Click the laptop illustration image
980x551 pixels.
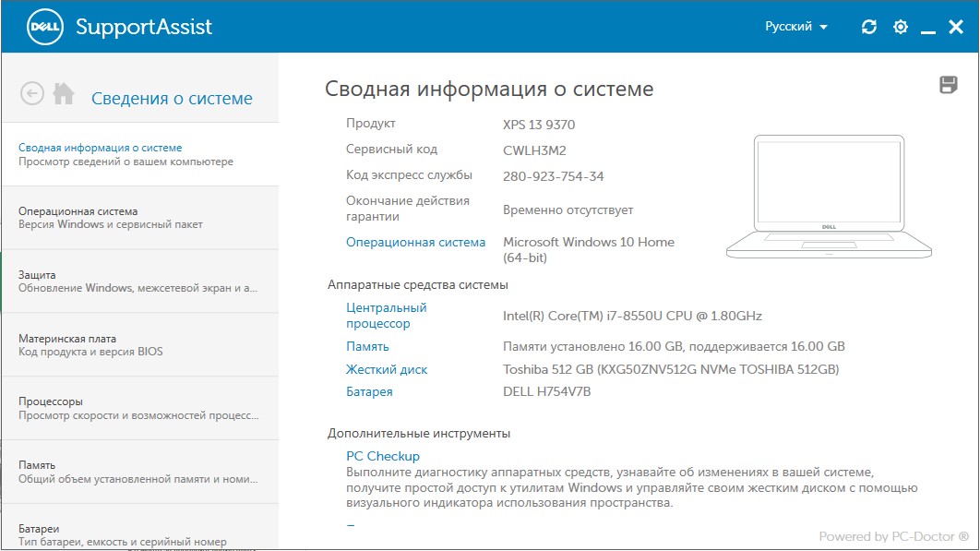[x=829, y=197]
